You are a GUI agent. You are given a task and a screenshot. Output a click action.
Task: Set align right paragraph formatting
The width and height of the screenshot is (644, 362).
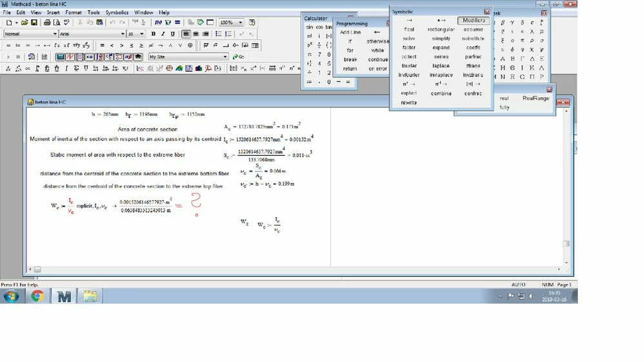(x=206, y=33)
